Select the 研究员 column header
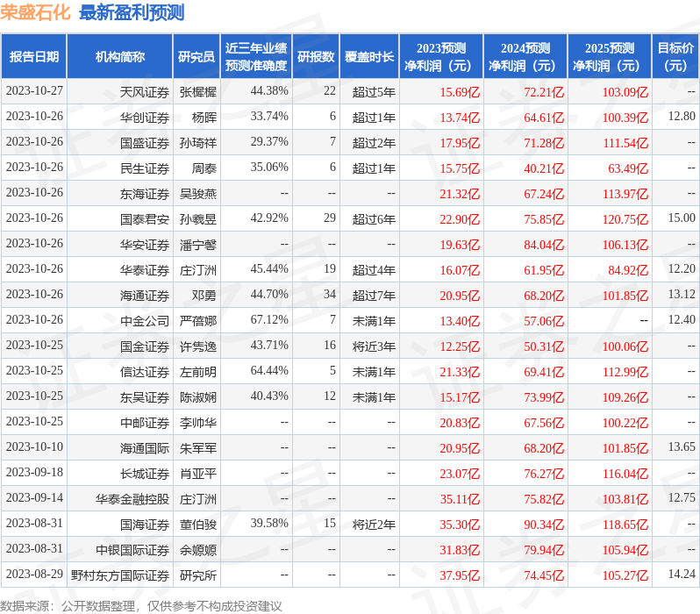Viewport: 700px width, 614px height. click(x=196, y=57)
